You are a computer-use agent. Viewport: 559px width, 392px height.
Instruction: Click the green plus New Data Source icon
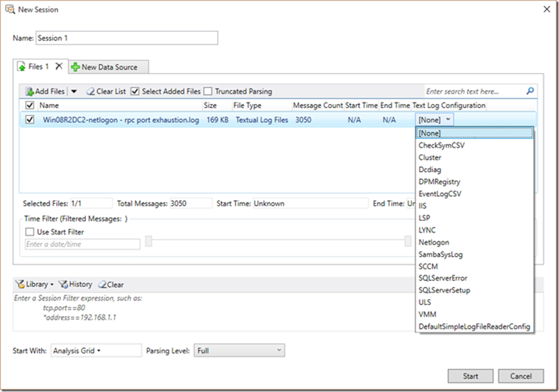tap(75, 67)
